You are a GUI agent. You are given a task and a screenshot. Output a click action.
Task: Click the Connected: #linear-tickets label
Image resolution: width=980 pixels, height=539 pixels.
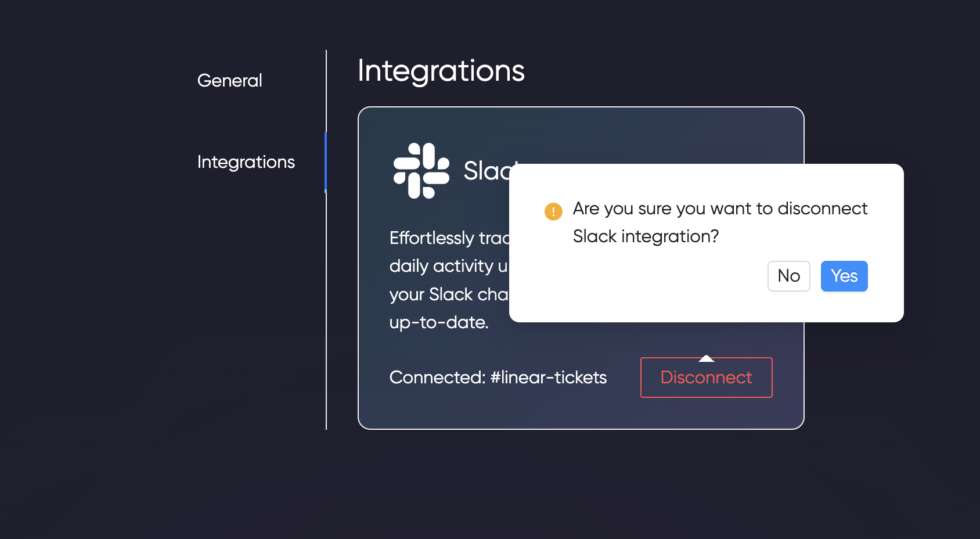(x=498, y=378)
